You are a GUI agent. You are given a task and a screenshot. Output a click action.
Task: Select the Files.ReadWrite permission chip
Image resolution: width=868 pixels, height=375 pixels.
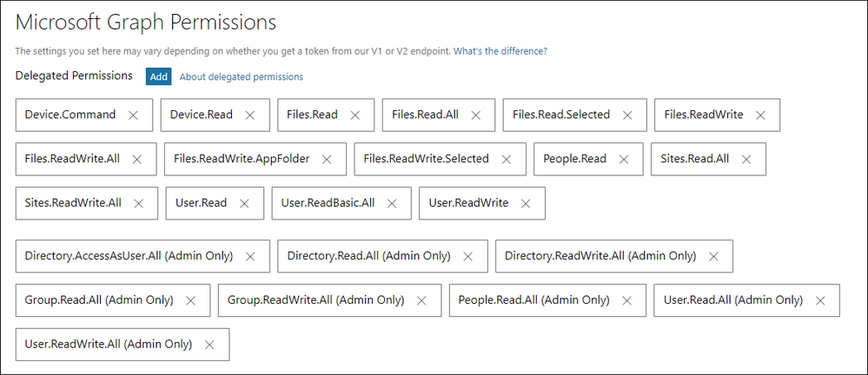(704, 115)
